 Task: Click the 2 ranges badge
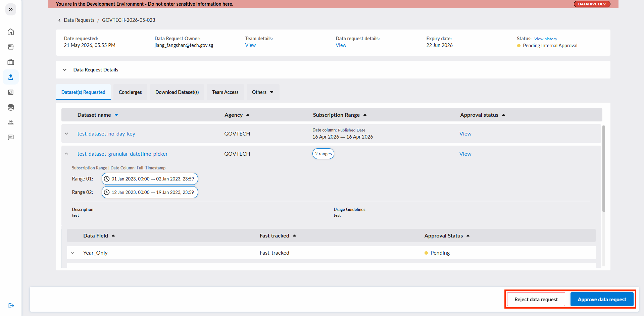pyautogui.click(x=323, y=154)
